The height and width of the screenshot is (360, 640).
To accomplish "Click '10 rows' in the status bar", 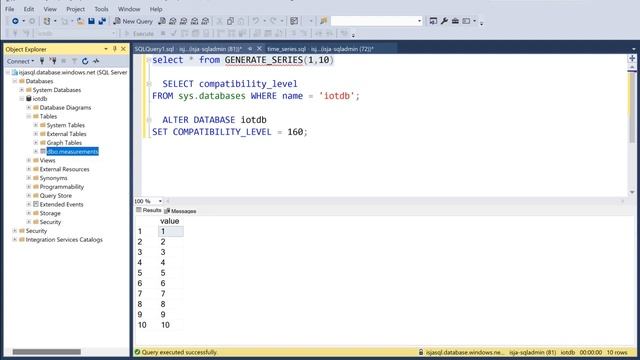I will [x=617, y=352].
